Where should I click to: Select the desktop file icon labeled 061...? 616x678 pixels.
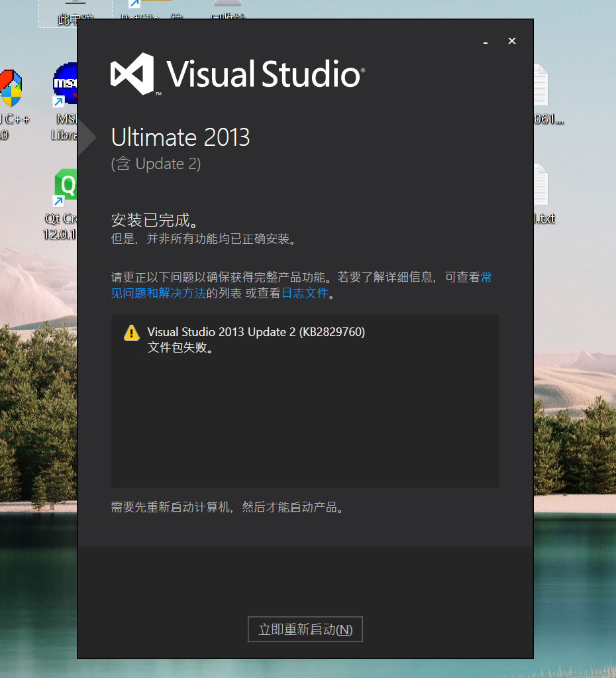[x=540, y=85]
